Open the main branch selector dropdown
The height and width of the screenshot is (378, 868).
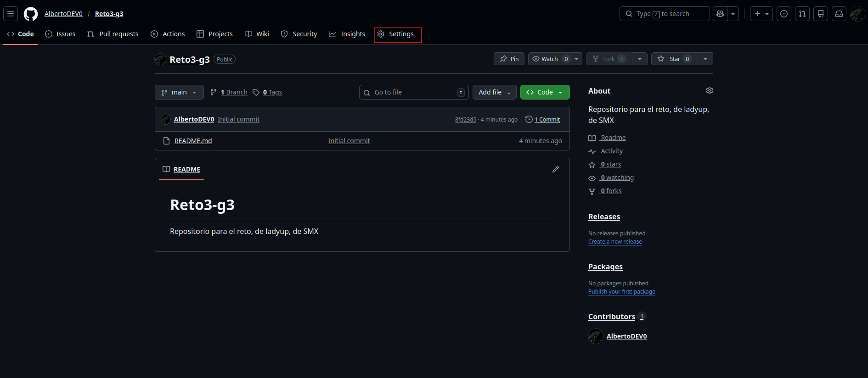[x=179, y=92]
